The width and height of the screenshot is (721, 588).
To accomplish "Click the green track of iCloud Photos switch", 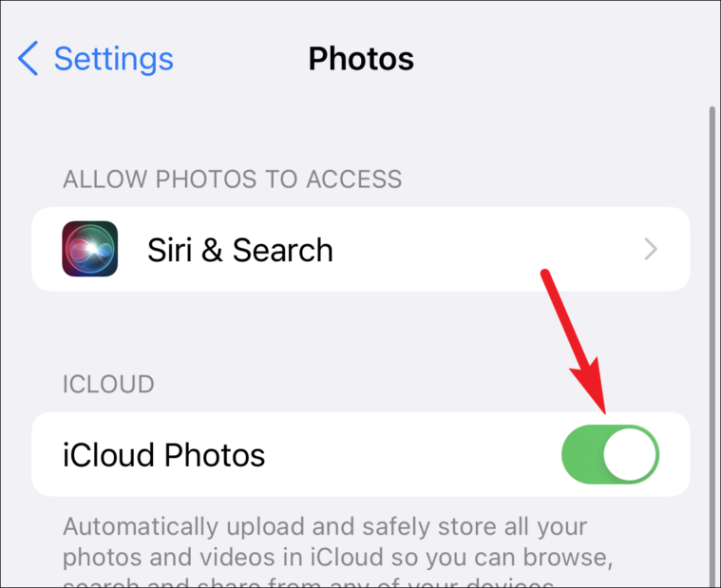I will [581, 454].
